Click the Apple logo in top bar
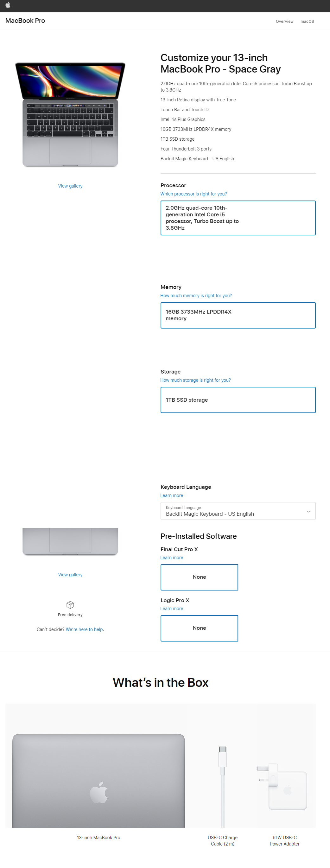This screenshot has height=868, width=330. [x=8, y=5]
